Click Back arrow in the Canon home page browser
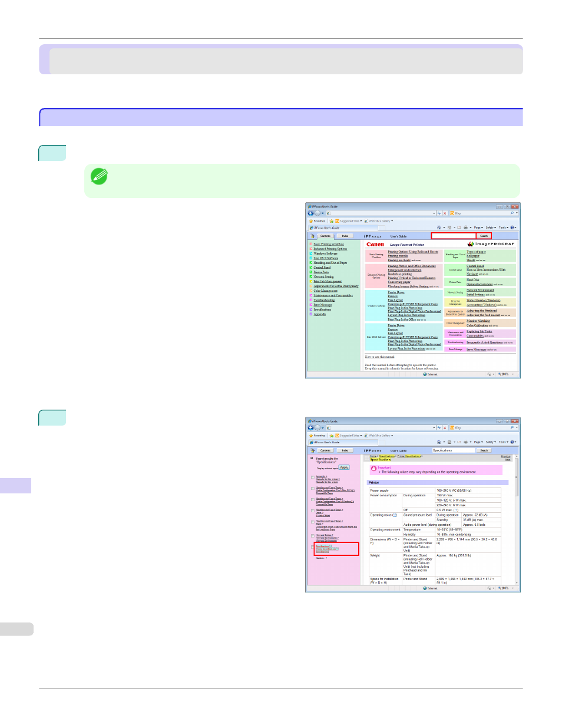 pos(310,213)
